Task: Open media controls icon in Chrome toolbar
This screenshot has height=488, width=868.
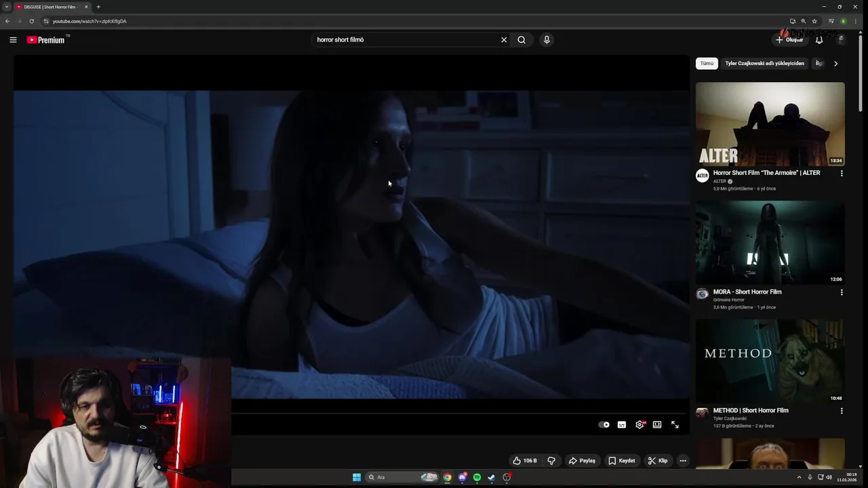Action: point(831,21)
